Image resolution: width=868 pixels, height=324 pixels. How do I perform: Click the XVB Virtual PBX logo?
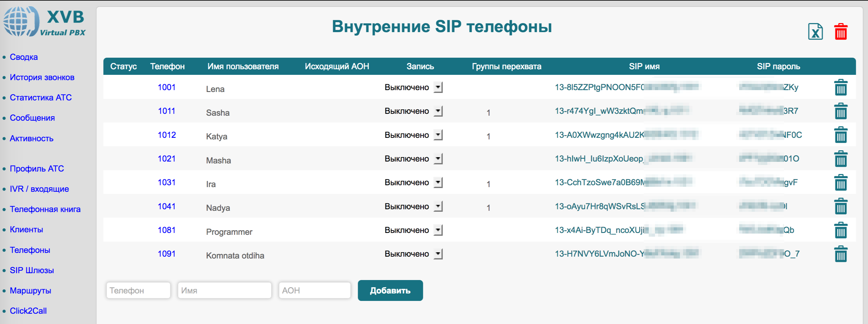[x=45, y=22]
